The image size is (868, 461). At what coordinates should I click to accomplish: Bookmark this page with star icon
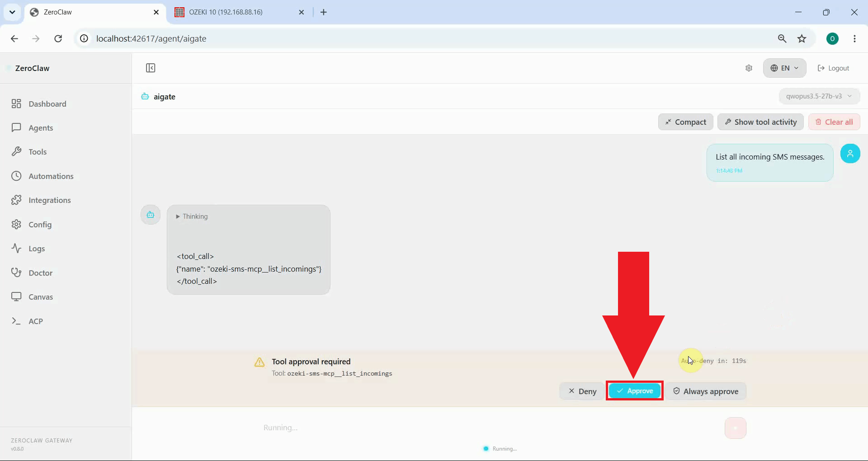pos(802,39)
